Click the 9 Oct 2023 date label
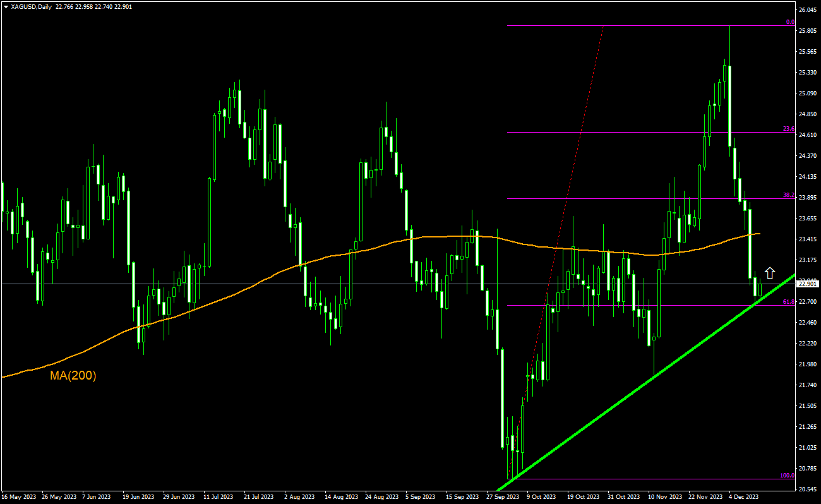821x504 pixels. point(541,497)
